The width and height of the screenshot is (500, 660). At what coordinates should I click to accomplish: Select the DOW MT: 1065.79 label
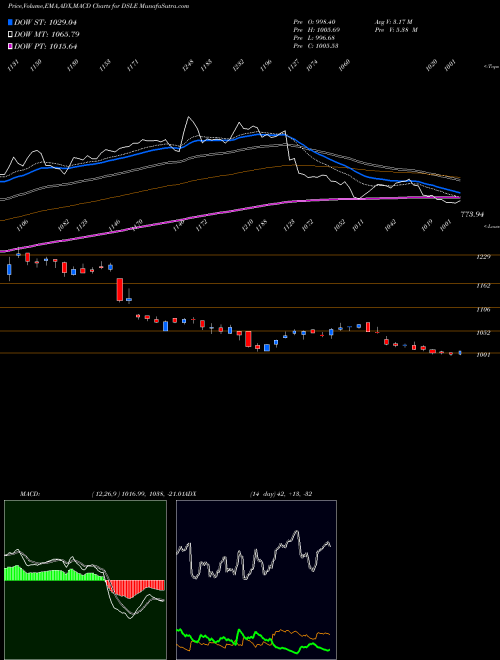[47, 35]
